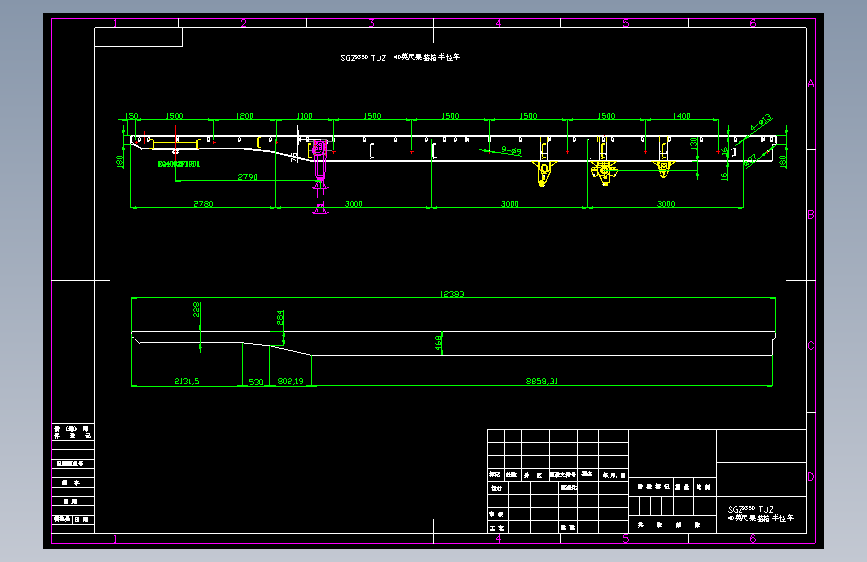The width and height of the screenshot is (867, 562).
Task: Select the vertical 288 dimension
Action: pos(196,309)
